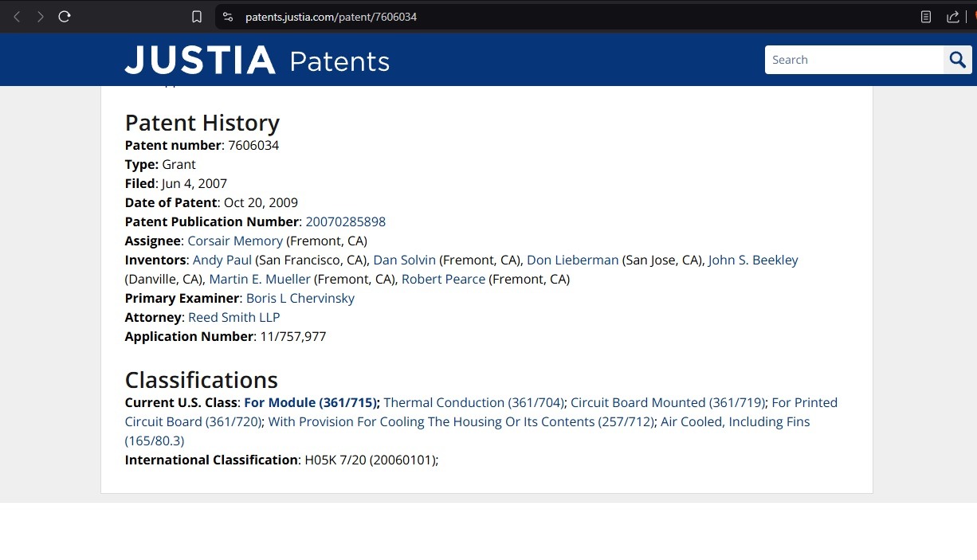
Task: Open the reader mode icon
Action: tap(926, 17)
